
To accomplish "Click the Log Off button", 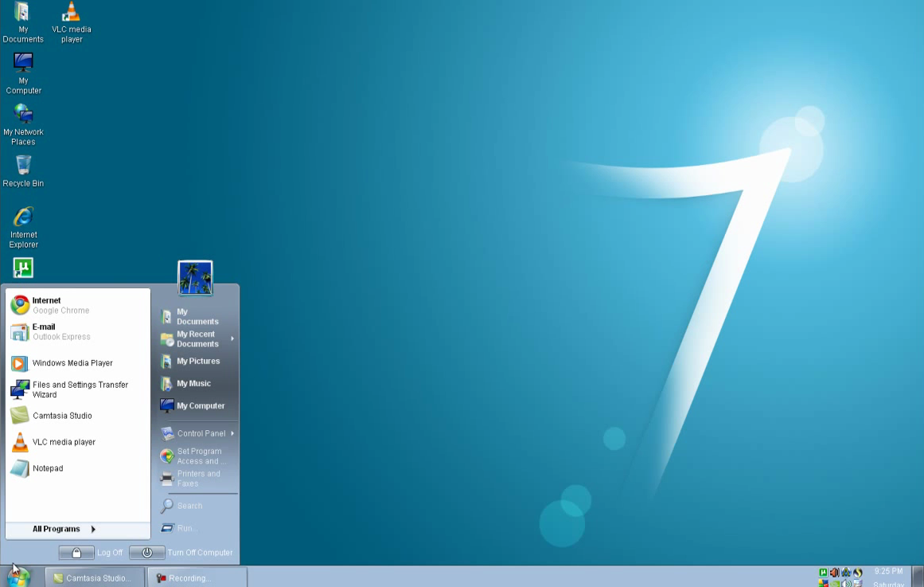I will pyautogui.click(x=92, y=553).
